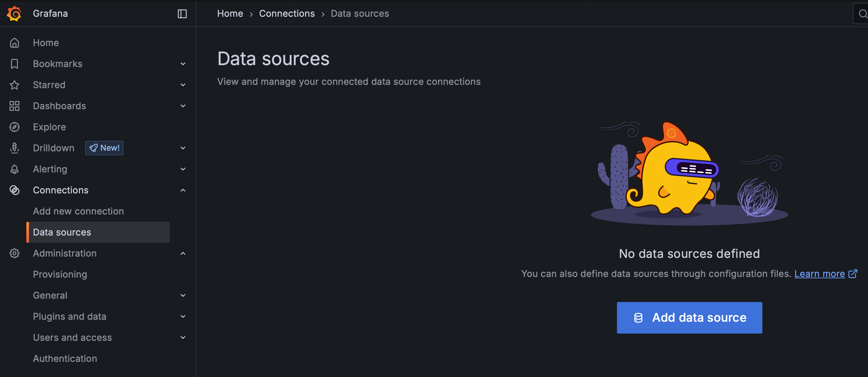This screenshot has height=377, width=868.
Task: Toggle the sidebar dock menu icon
Action: click(x=182, y=14)
